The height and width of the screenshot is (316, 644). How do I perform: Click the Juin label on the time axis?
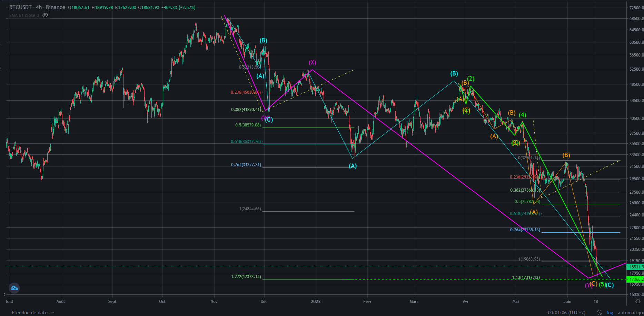click(567, 302)
